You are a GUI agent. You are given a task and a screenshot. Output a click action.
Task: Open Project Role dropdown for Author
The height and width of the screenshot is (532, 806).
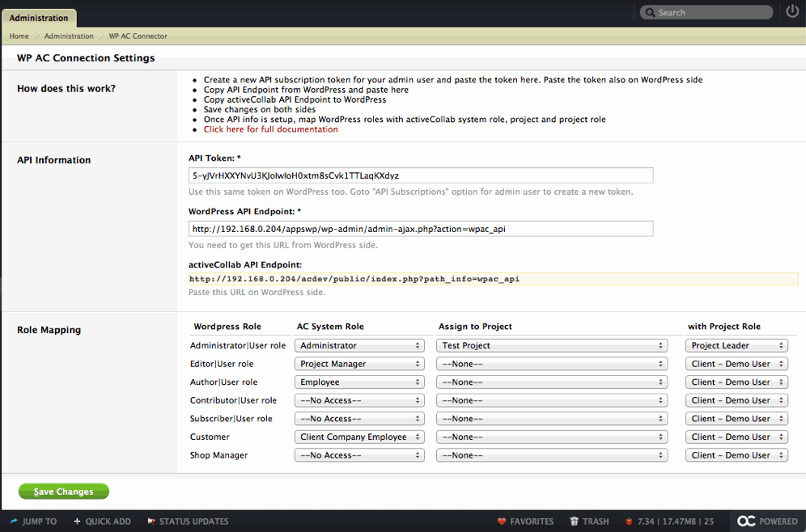736,382
